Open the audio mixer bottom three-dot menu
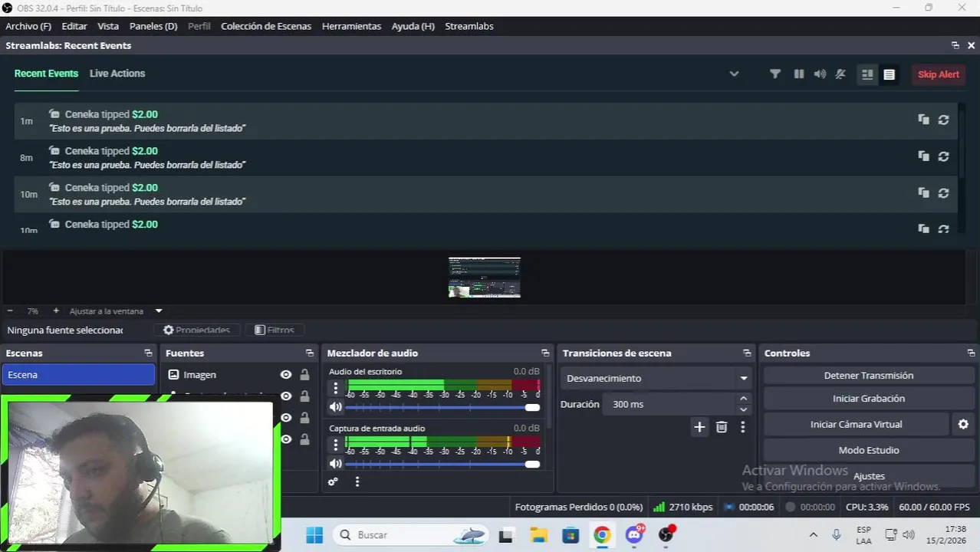 click(x=357, y=482)
